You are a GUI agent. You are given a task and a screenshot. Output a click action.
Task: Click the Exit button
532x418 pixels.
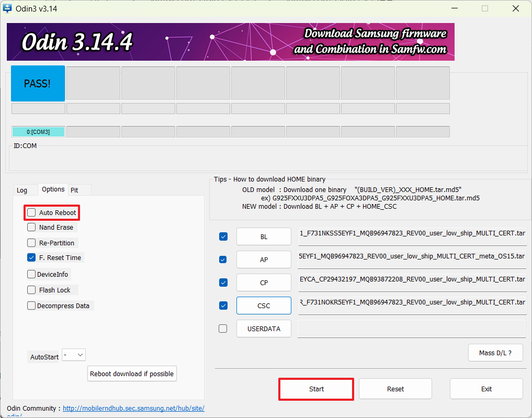pyautogui.click(x=486, y=389)
